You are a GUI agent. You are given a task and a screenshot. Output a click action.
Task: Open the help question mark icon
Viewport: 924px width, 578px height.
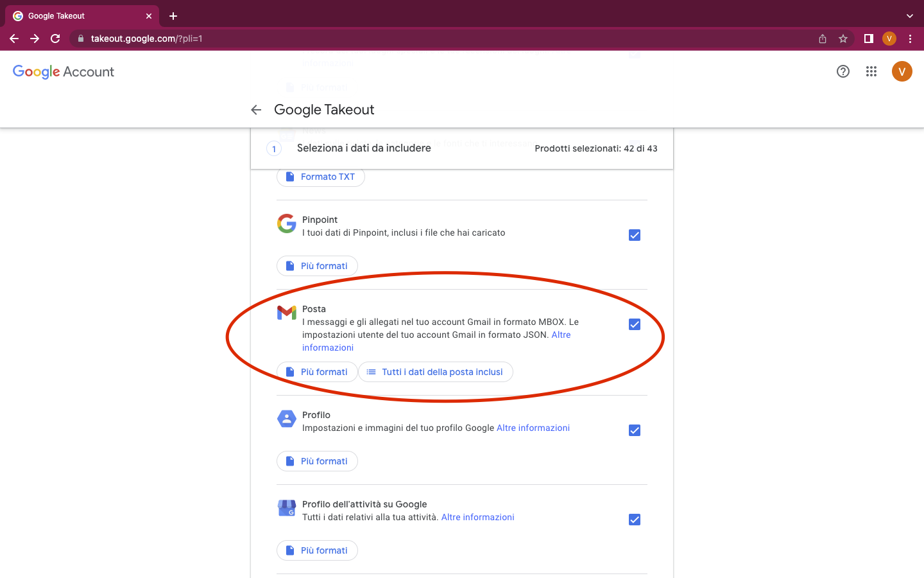[843, 71]
